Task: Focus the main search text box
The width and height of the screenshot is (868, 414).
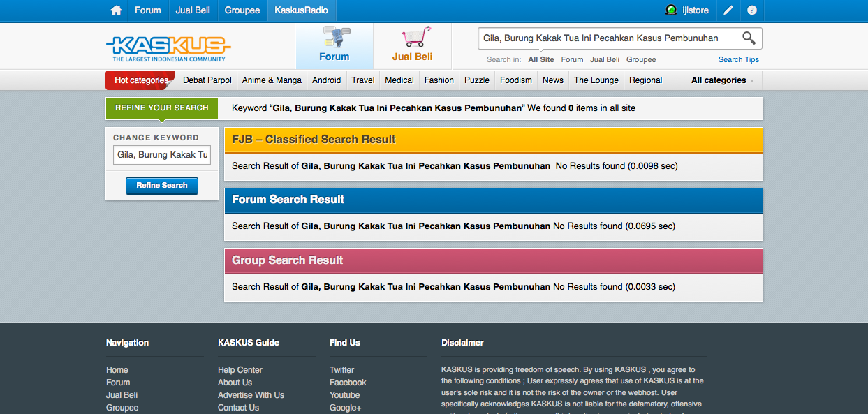Action: (609, 38)
